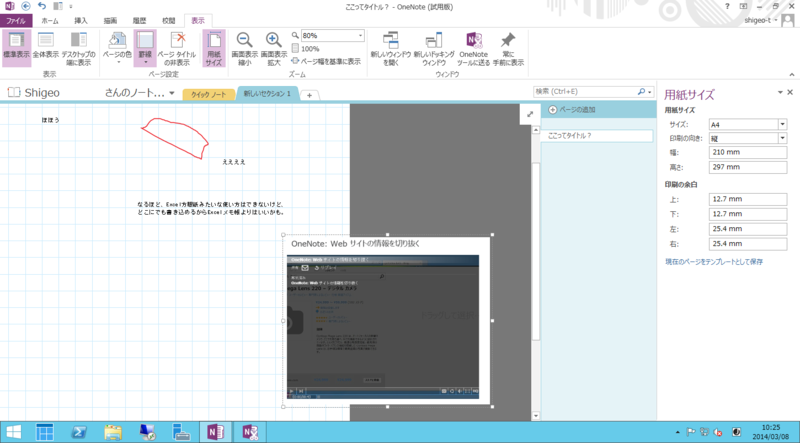Click OneNoteツールに送る button
Image resolution: width=800 pixels, height=443 pixels.
[473, 48]
